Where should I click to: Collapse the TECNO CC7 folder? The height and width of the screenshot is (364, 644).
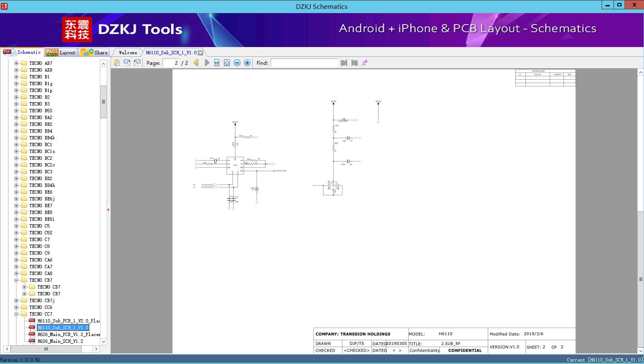click(x=17, y=314)
